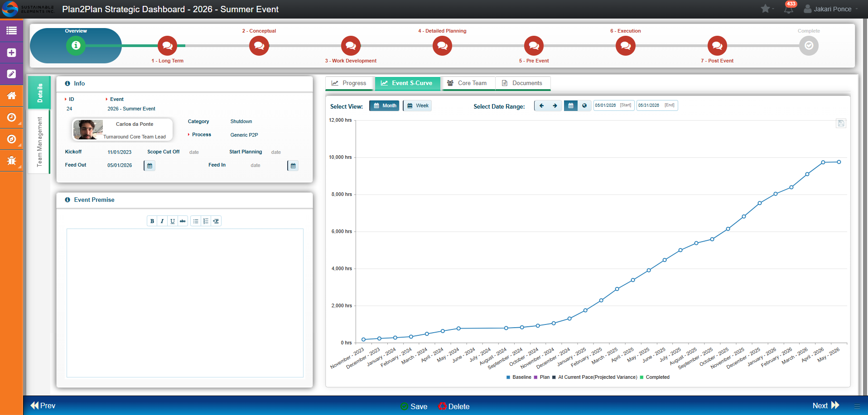Viewport: 868px width, 415px height.
Task: Click the add (plus) sidebar icon
Action: click(x=11, y=52)
